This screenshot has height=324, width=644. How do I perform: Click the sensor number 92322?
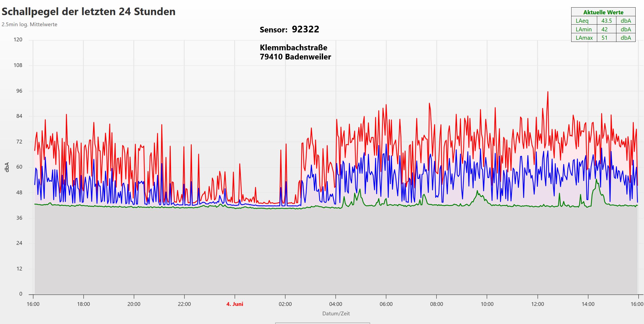tap(305, 29)
